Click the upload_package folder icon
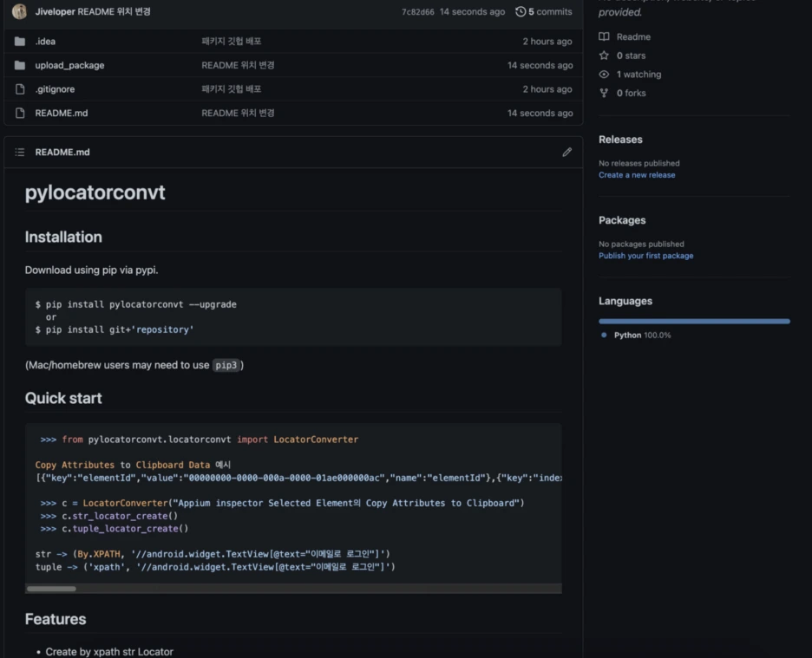Screen dimensions: 812x658 [20, 66]
